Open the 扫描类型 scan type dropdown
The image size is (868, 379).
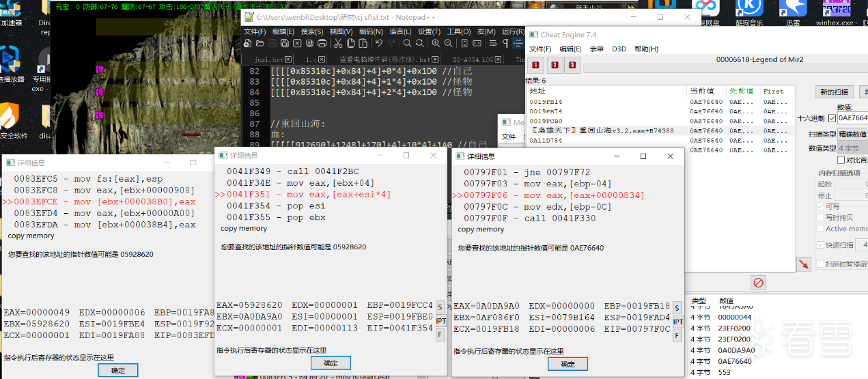click(x=852, y=134)
